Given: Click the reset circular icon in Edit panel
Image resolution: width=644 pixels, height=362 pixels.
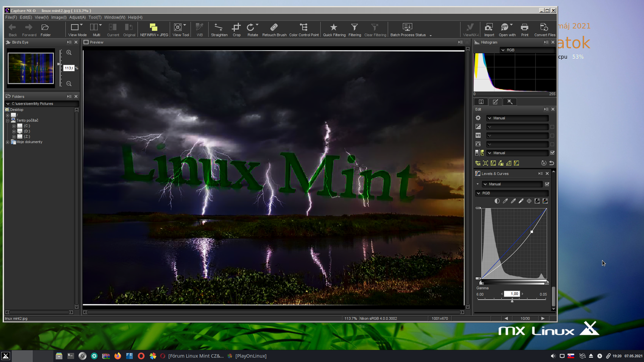Looking at the screenshot, I should pyautogui.click(x=543, y=163).
